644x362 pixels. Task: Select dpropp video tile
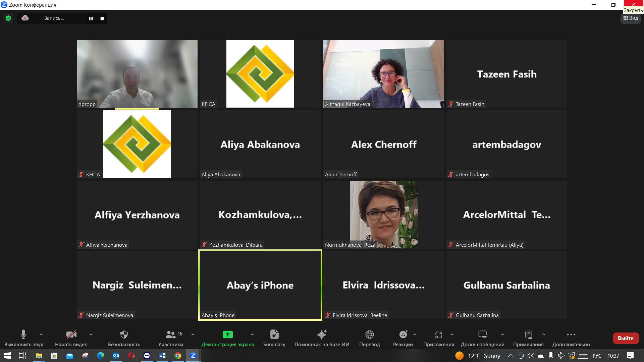coord(137,74)
